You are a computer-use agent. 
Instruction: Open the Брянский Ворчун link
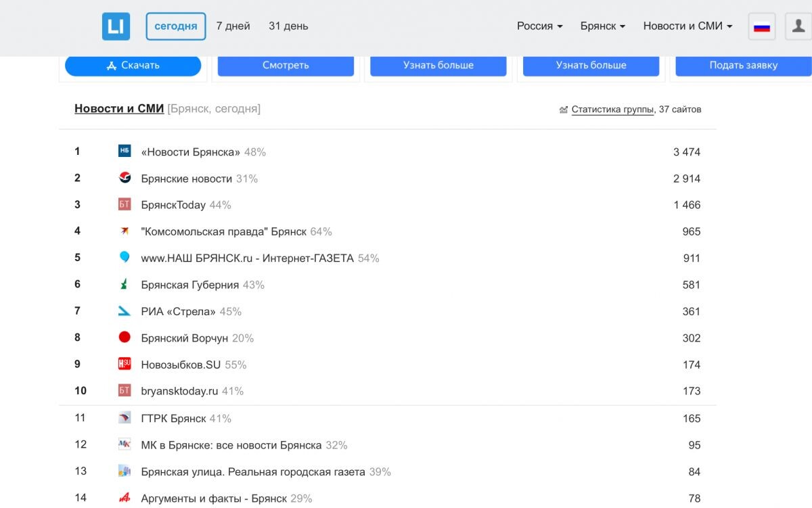(185, 338)
